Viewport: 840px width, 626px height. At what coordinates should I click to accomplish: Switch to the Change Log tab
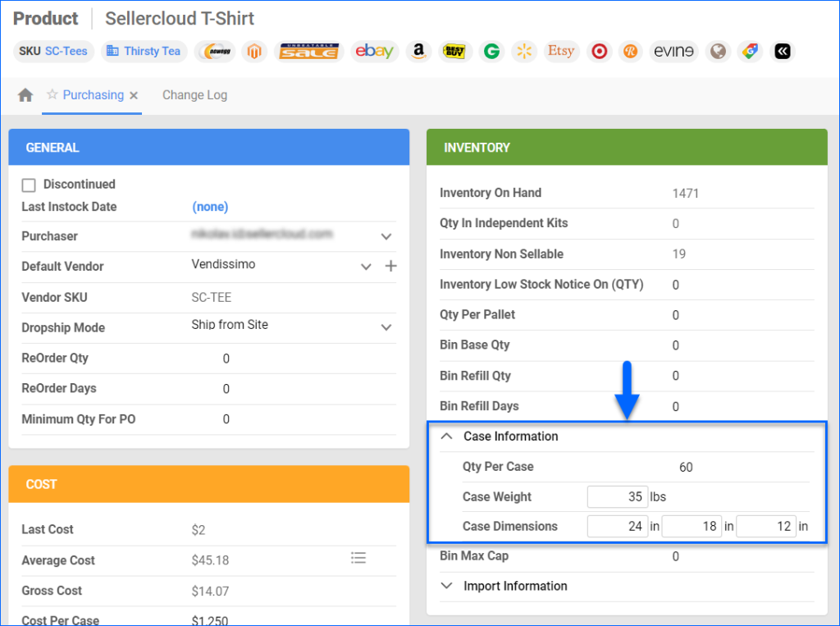coord(194,95)
